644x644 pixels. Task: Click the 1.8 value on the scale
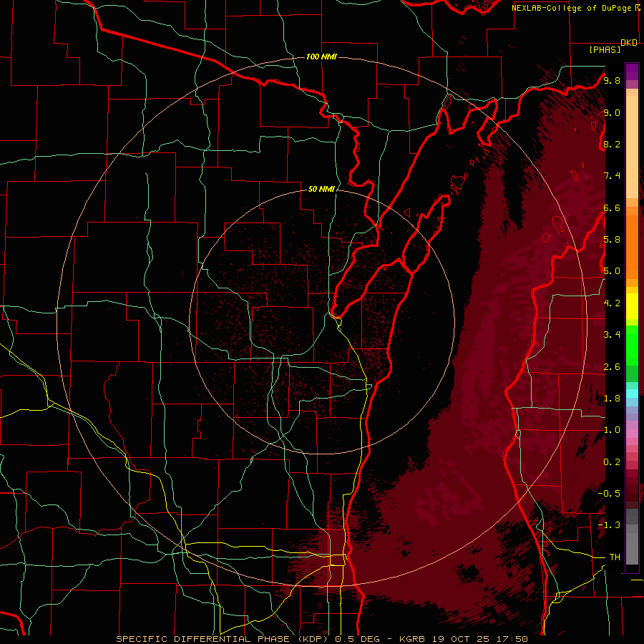612,399
